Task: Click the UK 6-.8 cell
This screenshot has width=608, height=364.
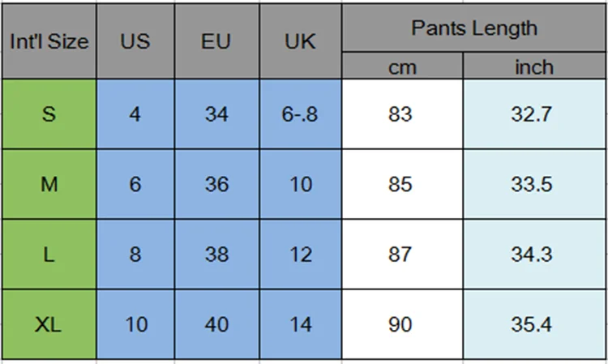Action: pyautogui.click(x=300, y=114)
